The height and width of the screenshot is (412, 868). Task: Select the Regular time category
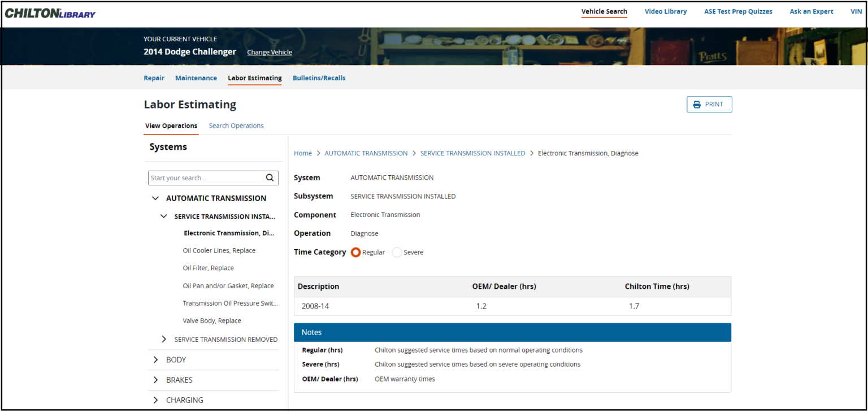pyautogui.click(x=355, y=252)
